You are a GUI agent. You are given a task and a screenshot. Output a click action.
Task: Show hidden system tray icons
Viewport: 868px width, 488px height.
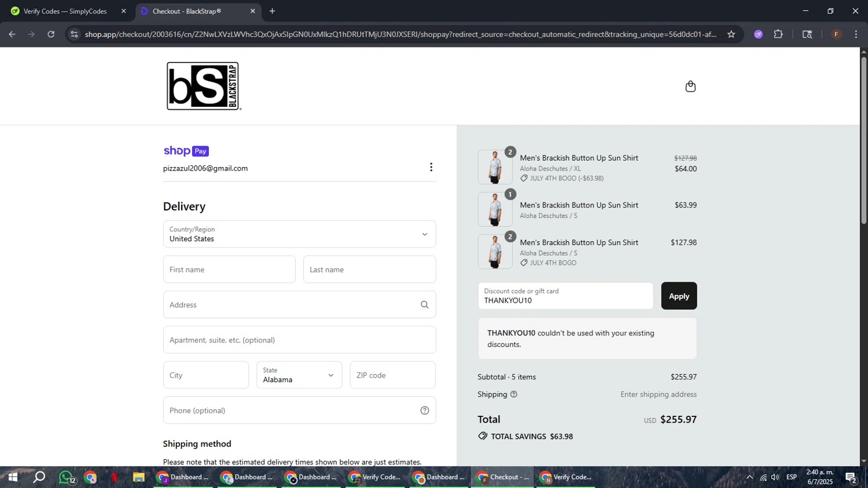[749, 477]
